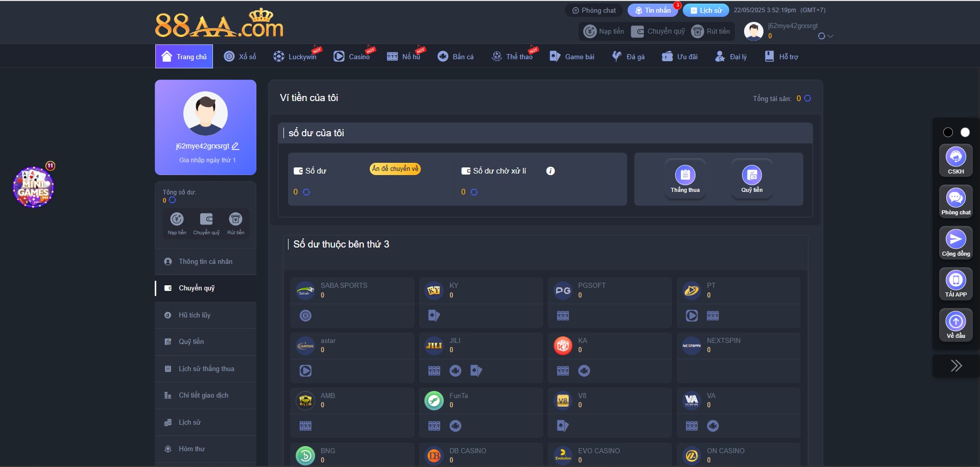Open the Đá gà menu
The height and width of the screenshot is (467, 980).
628,57
